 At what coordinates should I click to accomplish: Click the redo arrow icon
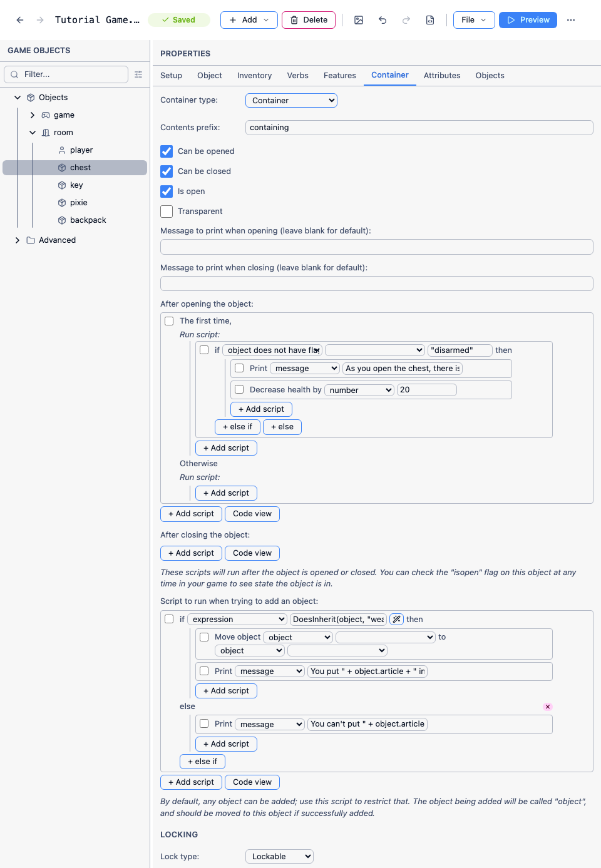coord(406,20)
